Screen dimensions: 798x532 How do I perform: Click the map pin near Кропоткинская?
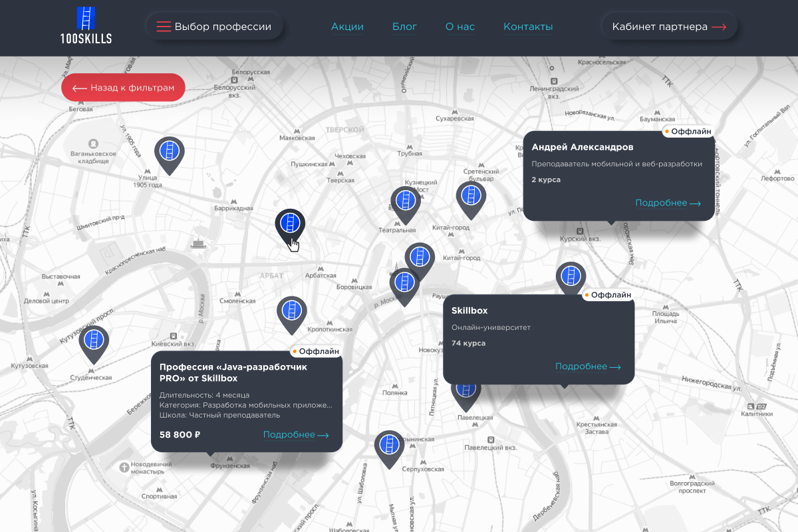click(x=291, y=312)
